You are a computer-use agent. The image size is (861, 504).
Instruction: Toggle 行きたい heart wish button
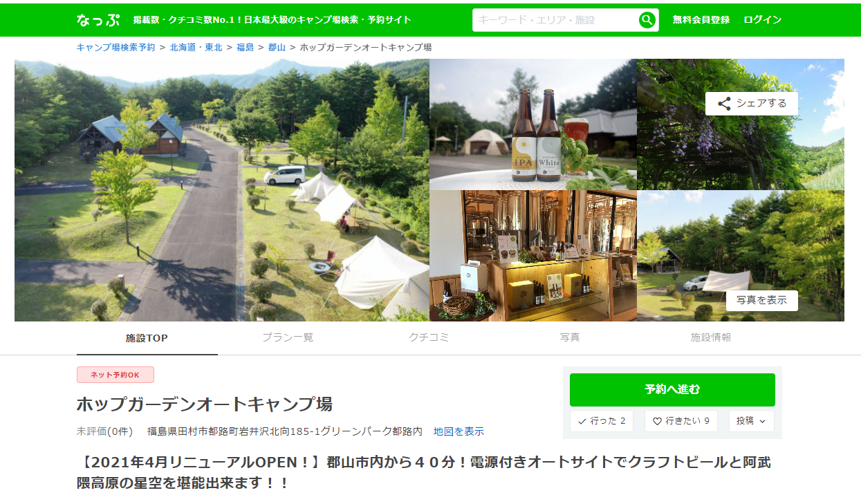[681, 421]
